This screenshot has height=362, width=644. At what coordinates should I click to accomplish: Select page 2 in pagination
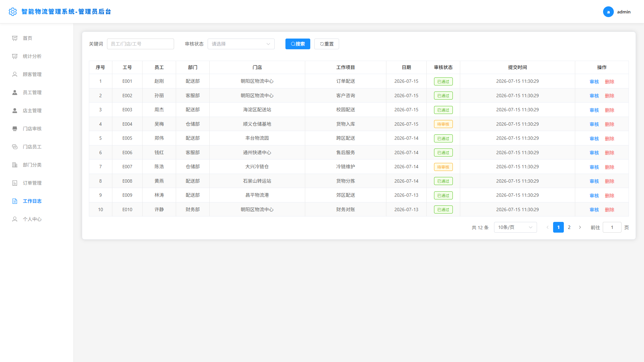tap(569, 227)
